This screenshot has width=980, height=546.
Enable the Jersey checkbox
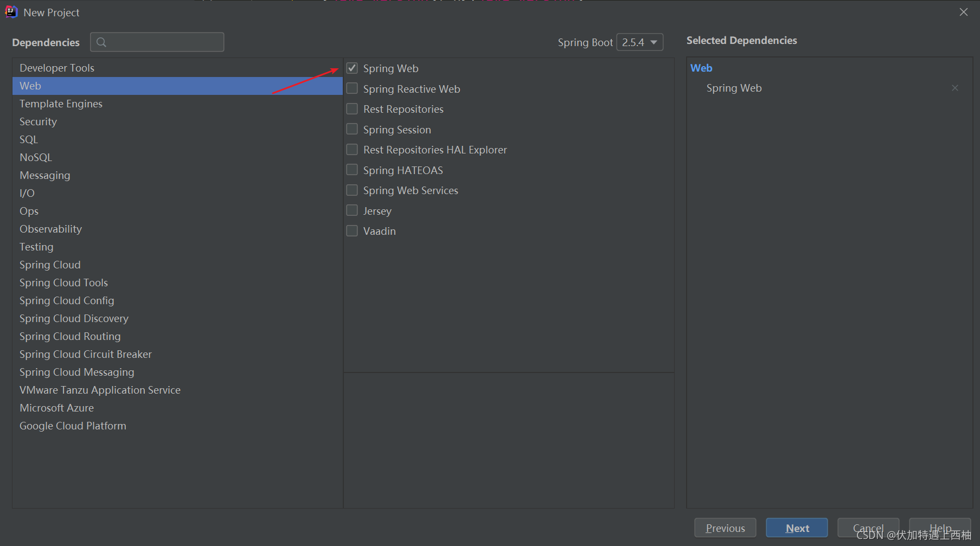(352, 210)
